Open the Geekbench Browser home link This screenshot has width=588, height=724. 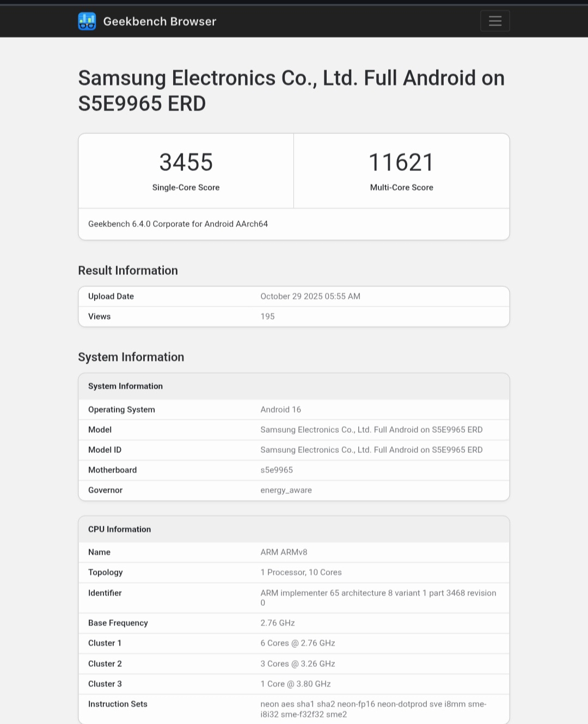coord(160,21)
